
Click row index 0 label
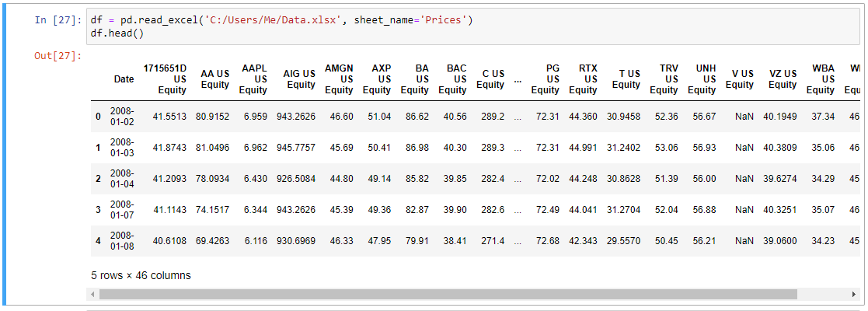(x=98, y=117)
